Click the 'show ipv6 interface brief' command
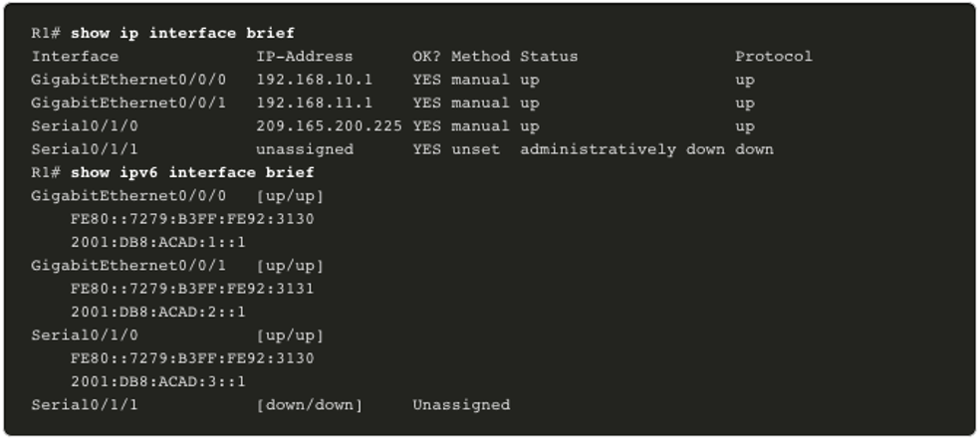Viewport: 980px width, 440px height. tap(192, 172)
